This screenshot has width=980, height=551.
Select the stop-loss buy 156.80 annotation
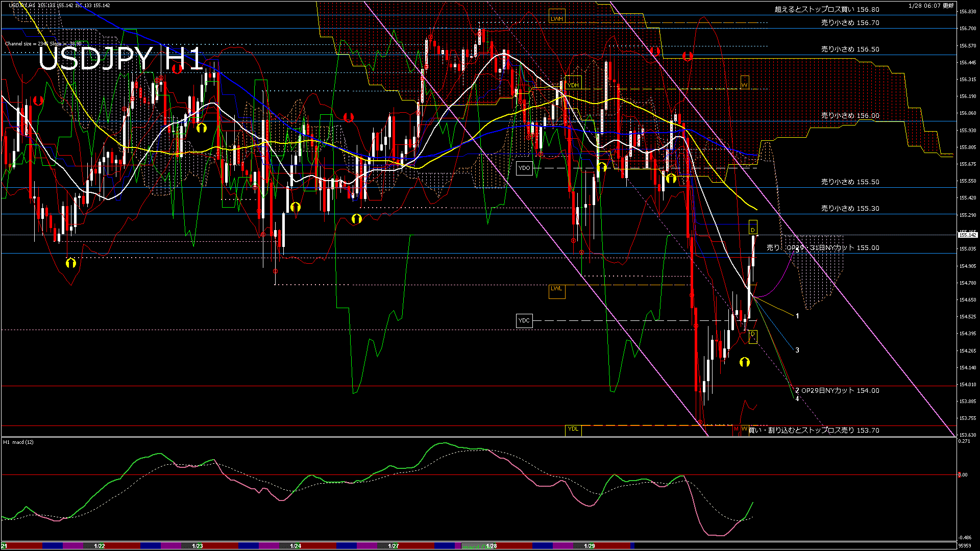tap(827, 9)
